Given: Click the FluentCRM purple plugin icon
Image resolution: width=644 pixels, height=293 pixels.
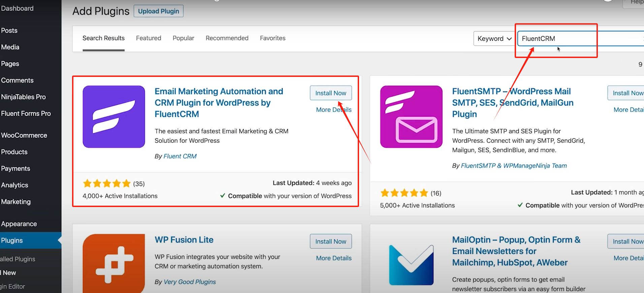Looking at the screenshot, I should coord(114,117).
